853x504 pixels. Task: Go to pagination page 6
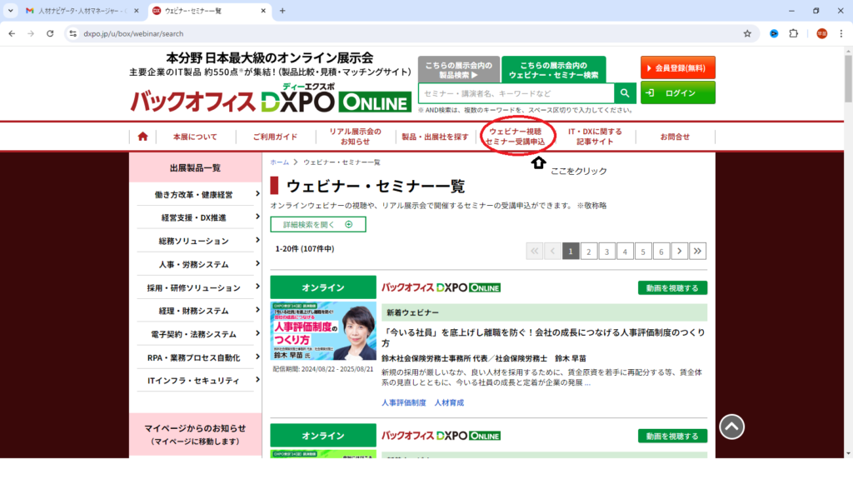[661, 251]
